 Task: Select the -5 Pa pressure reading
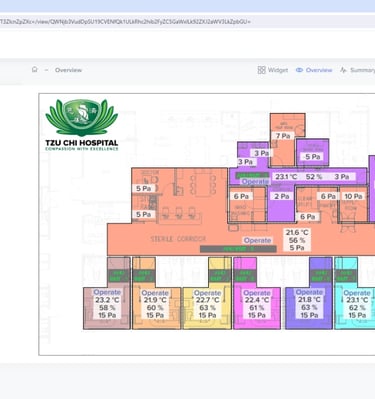pos(312,157)
